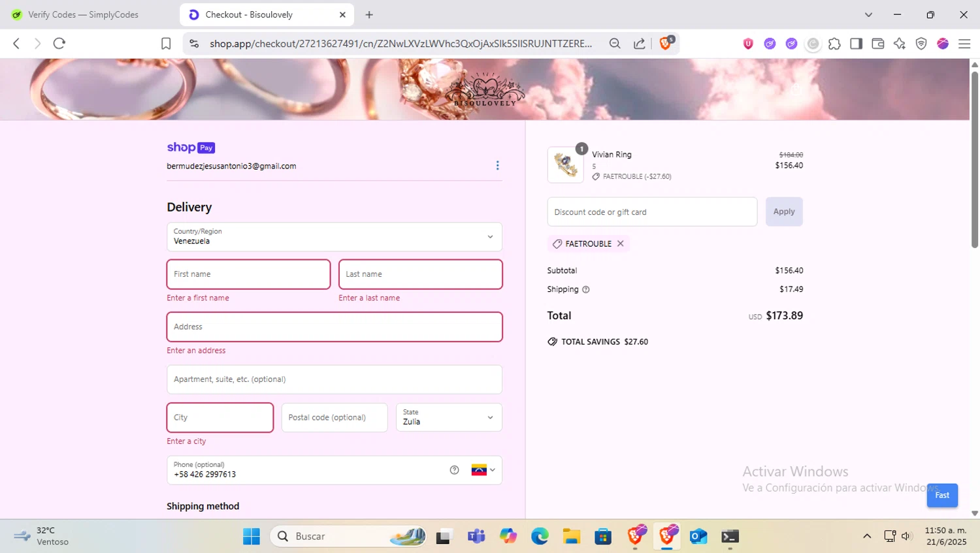Reload the checkout page
The width and height of the screenshot is (980, 553).
[x=59, y=43]
